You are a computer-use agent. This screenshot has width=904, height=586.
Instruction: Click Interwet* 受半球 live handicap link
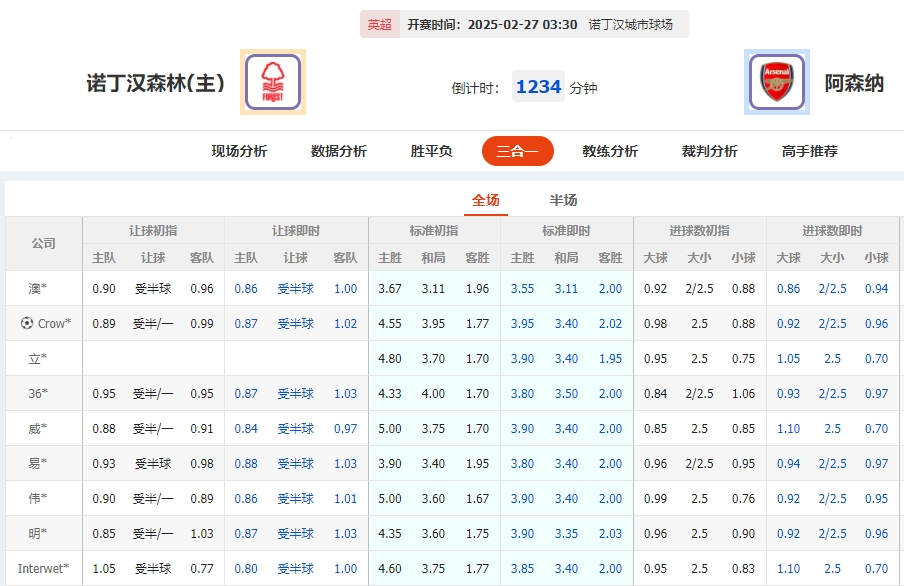295,568
